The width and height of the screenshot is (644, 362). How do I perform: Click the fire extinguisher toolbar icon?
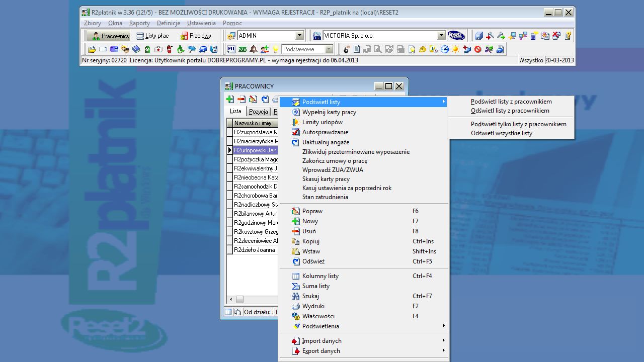pos(170,49)
